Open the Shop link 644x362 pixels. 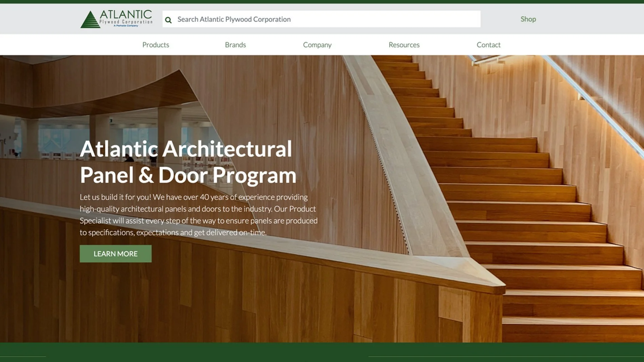[x=528, y=19]
